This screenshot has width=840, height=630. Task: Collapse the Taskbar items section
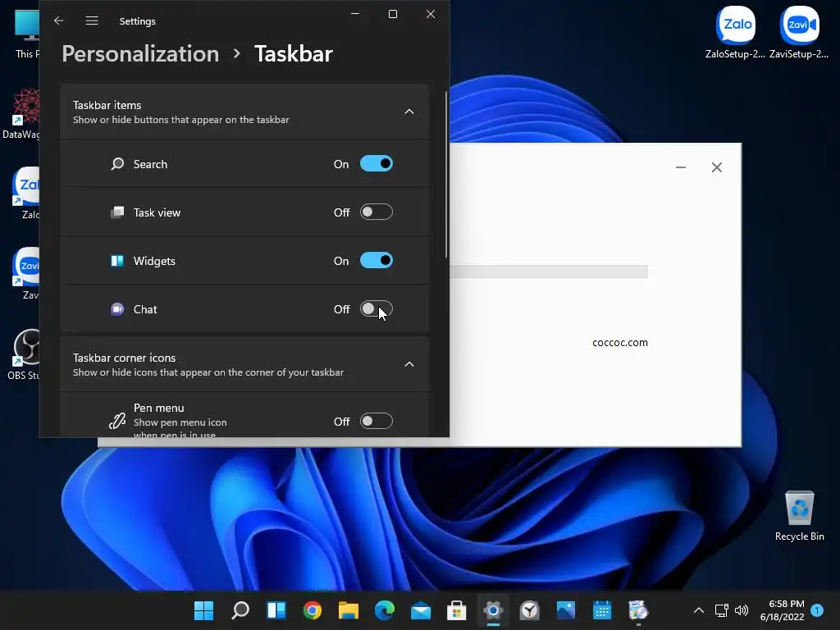pos(409,112)
